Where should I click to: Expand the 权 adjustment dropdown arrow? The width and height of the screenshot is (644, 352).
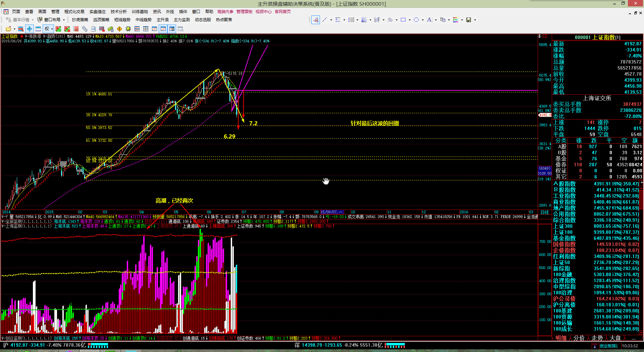click(52, 29)
